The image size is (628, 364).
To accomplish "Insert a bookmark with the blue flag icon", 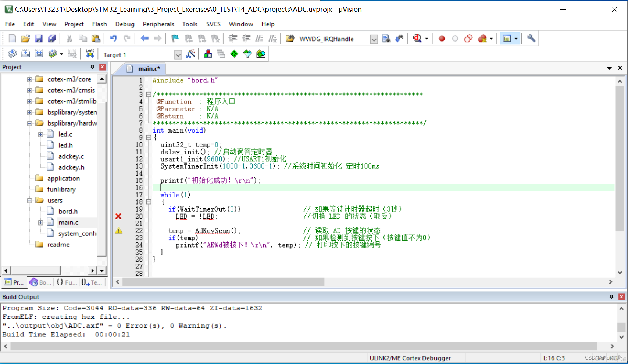I will [x=175, y=39].
